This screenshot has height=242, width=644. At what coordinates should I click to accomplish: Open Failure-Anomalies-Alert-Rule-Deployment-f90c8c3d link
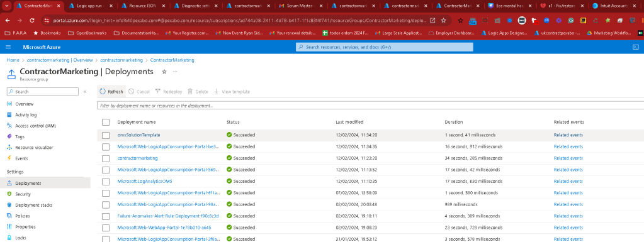point(168,216)
